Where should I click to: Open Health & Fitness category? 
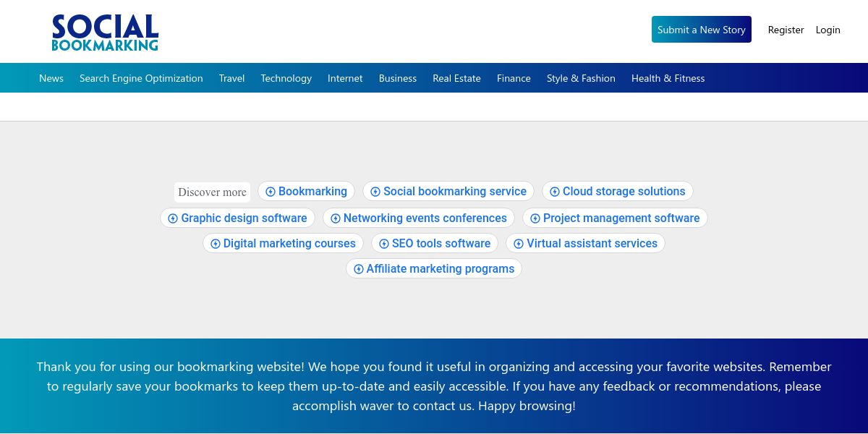tap(668, 78)
